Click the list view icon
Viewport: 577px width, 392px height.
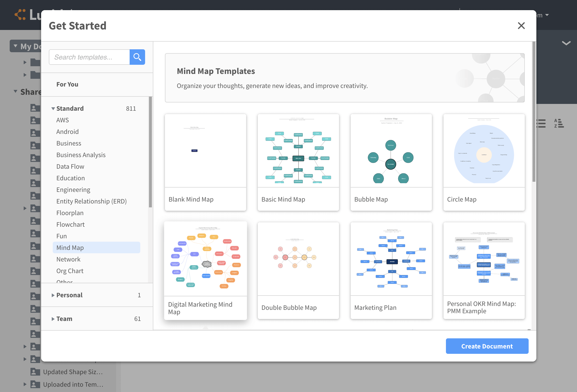(541, 123)
